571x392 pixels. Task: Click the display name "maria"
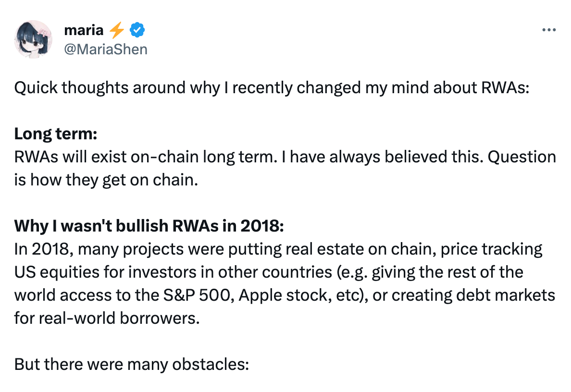tap(83, 30)
